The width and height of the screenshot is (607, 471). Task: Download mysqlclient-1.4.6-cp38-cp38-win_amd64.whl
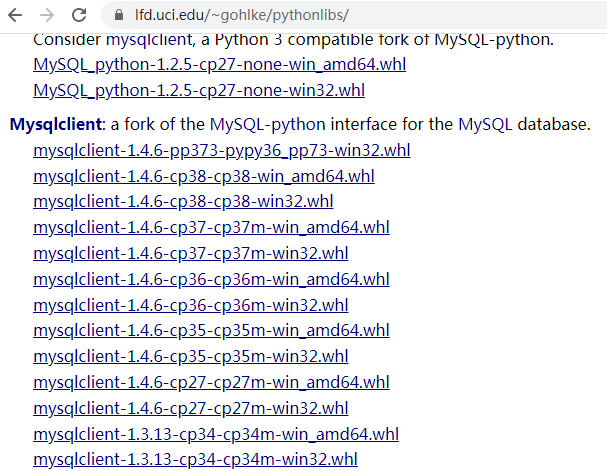coord(204,176)
